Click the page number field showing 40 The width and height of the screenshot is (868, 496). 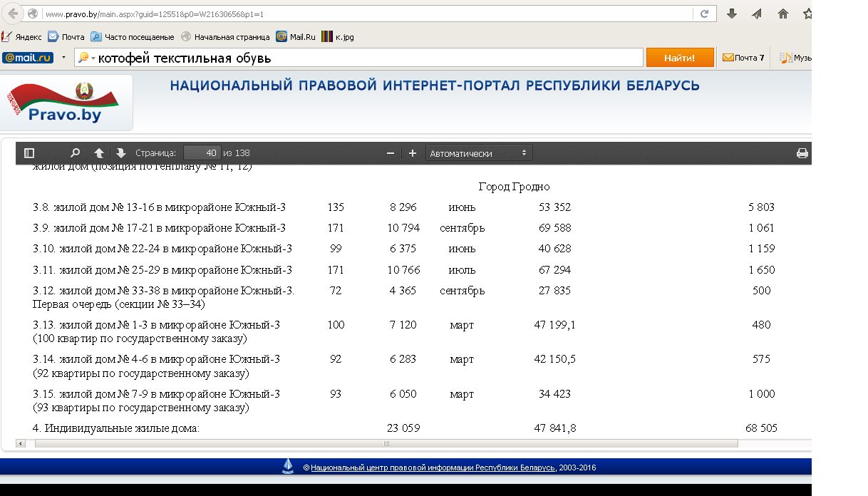tap(202, 153)
